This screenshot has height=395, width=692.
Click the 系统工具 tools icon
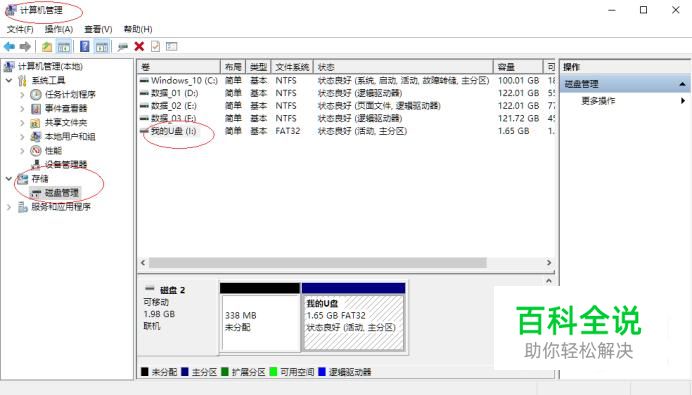pos(23,80)
